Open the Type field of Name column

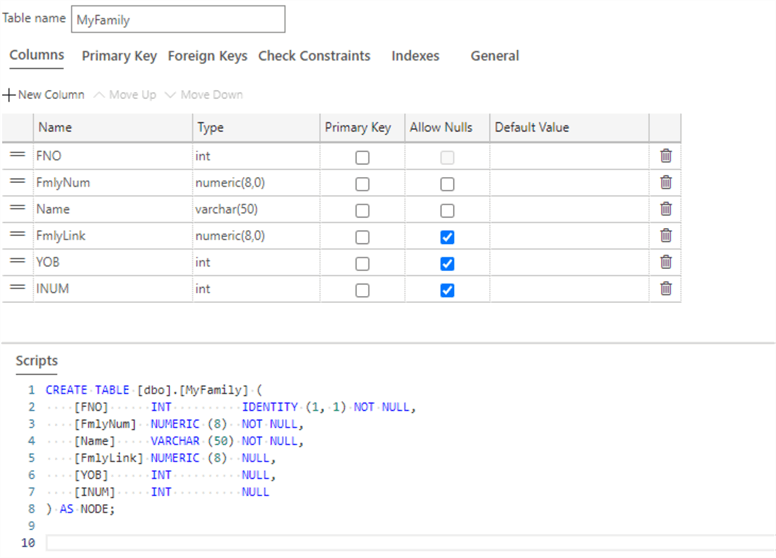(x=255, y=209)
